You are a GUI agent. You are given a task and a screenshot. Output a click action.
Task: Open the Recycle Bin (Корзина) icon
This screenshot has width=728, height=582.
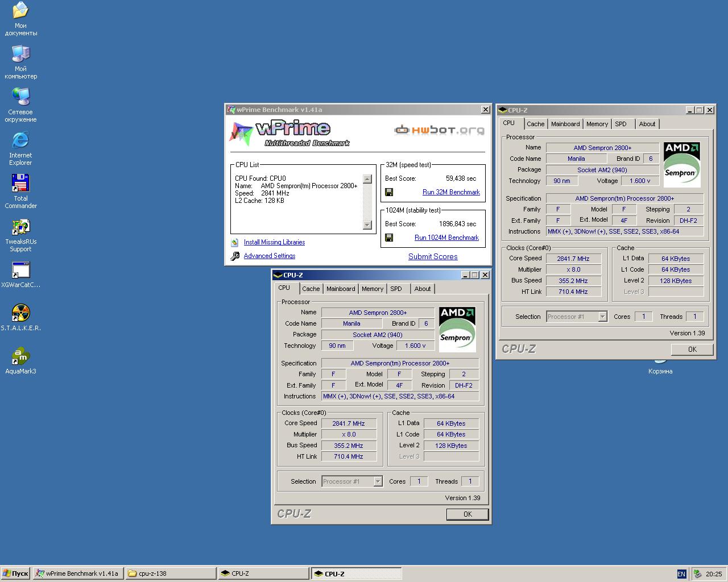pos(660,367)
